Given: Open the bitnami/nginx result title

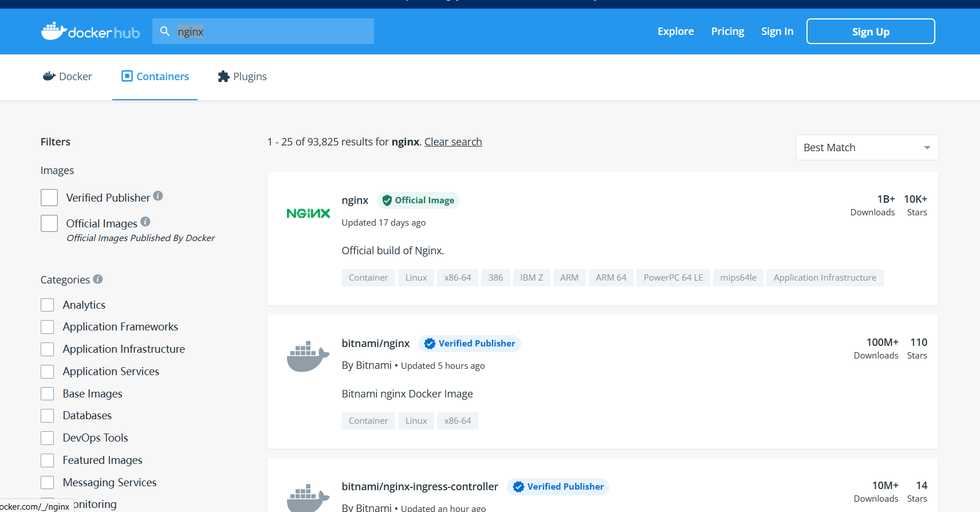Looking at the screenshot, I should tap(376, 344).
